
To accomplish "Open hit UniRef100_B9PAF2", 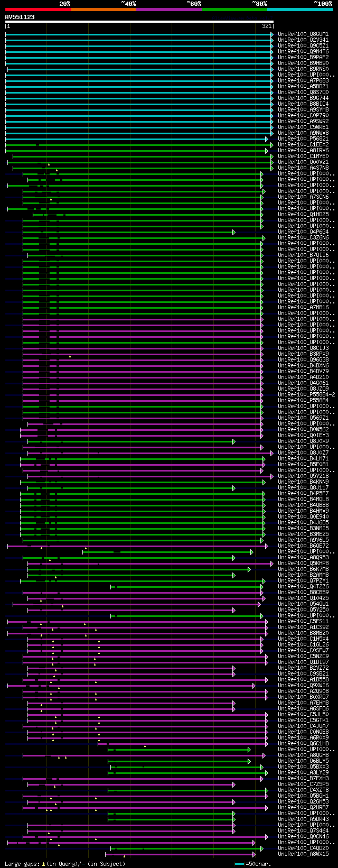I will click(303, 58).
